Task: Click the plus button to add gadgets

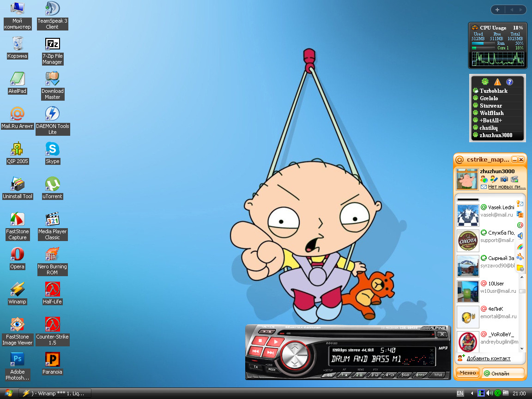Action: 497,10
